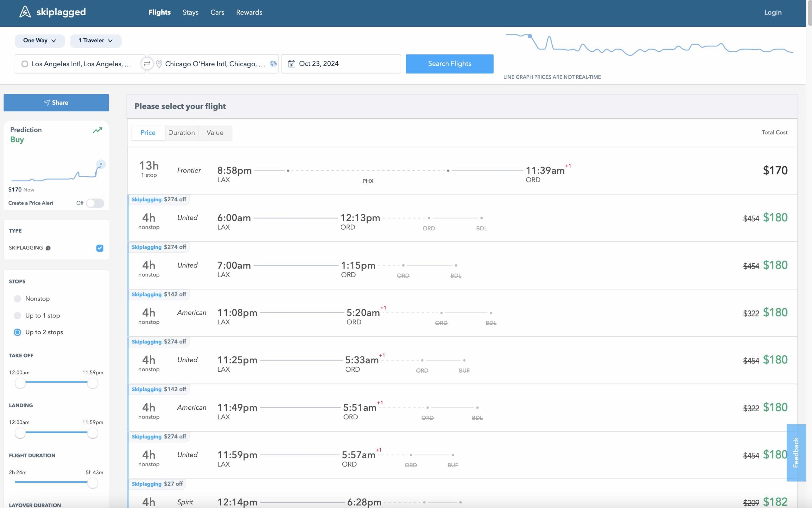Click the Landing minimum slider handle
The image size is (812, 508).
(x=20, y=433)
